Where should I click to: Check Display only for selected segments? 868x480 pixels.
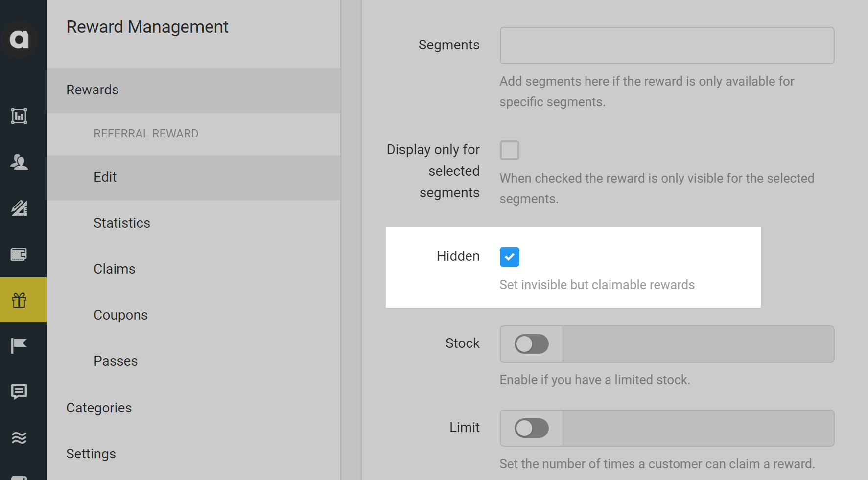pyautogui.click(x=509, y=150)
